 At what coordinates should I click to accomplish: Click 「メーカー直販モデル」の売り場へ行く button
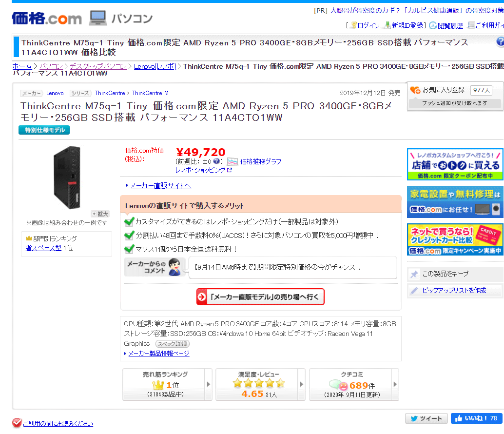point(260,296)
